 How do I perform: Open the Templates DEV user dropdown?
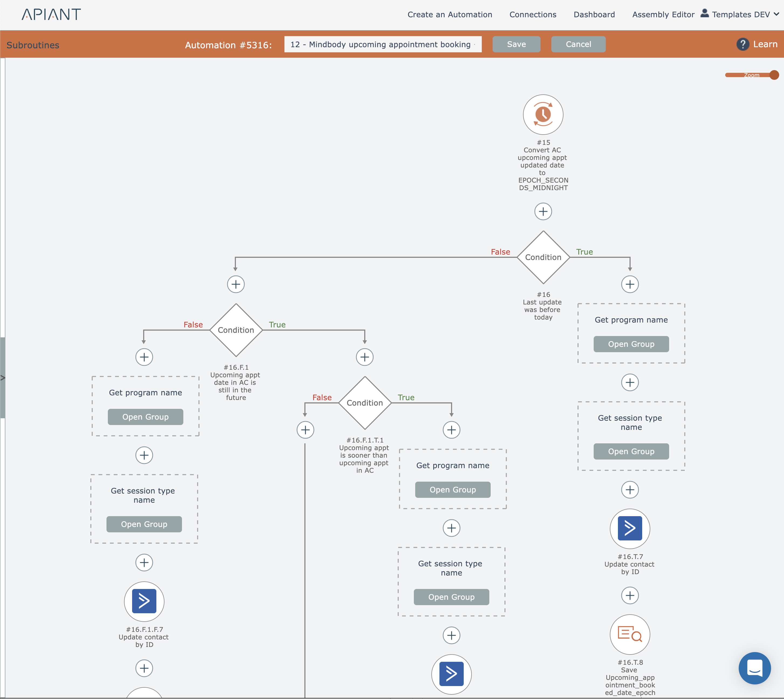point(741,15)
